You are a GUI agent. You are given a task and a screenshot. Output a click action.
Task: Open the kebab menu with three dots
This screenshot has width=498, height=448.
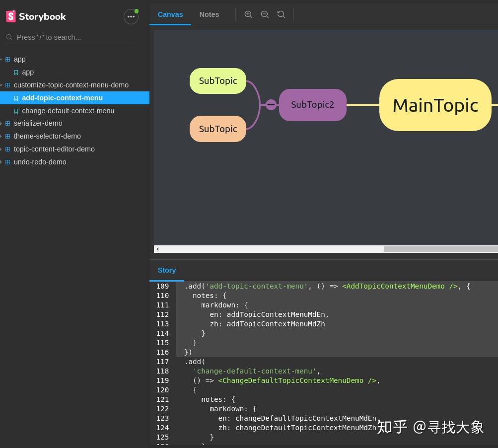(131, 16)
